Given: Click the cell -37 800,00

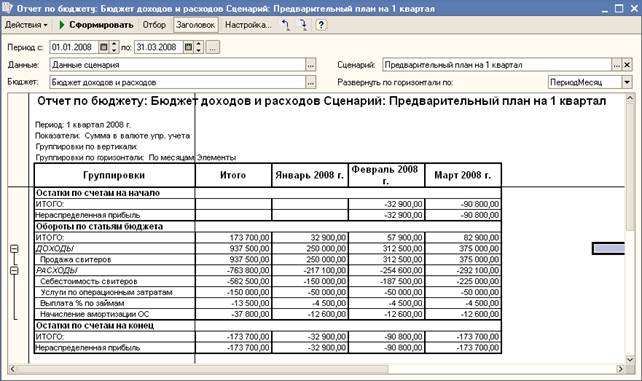Looking at the screenshot, I should (x=233, y=314).
